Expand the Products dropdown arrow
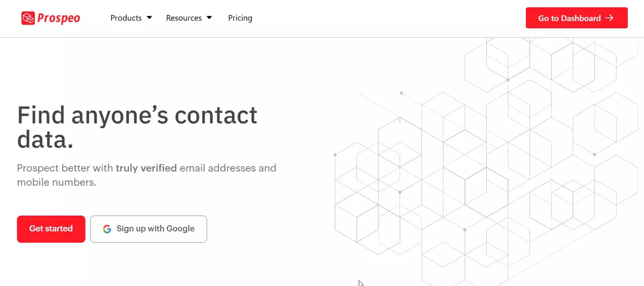Image resolution: width=644 pixels, height=286 pixels. tap(149, 18)
